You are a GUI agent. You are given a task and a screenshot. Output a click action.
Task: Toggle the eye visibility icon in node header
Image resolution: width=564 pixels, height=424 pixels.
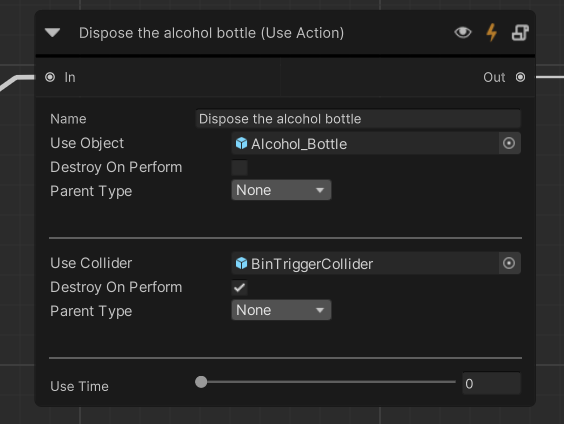(x=463, y=32)
